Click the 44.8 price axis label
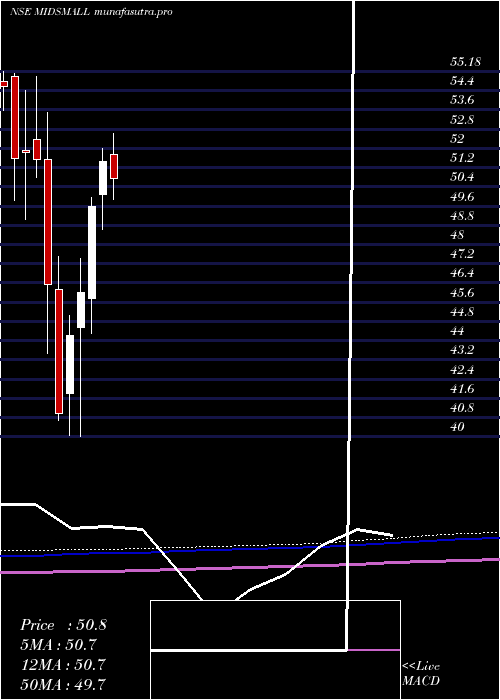 [x=462, y=312]
